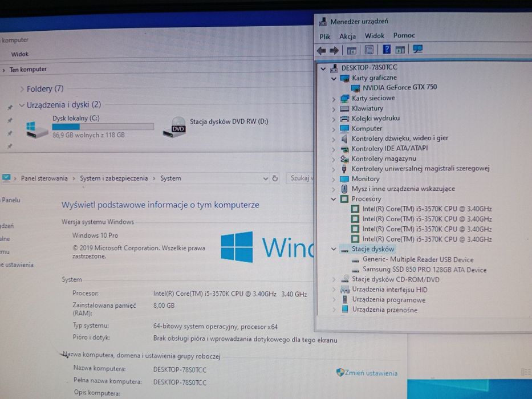The image size is (532, 399).
Task: Click the "Windows 10 Pro" edition text
Action: [95, 235]
